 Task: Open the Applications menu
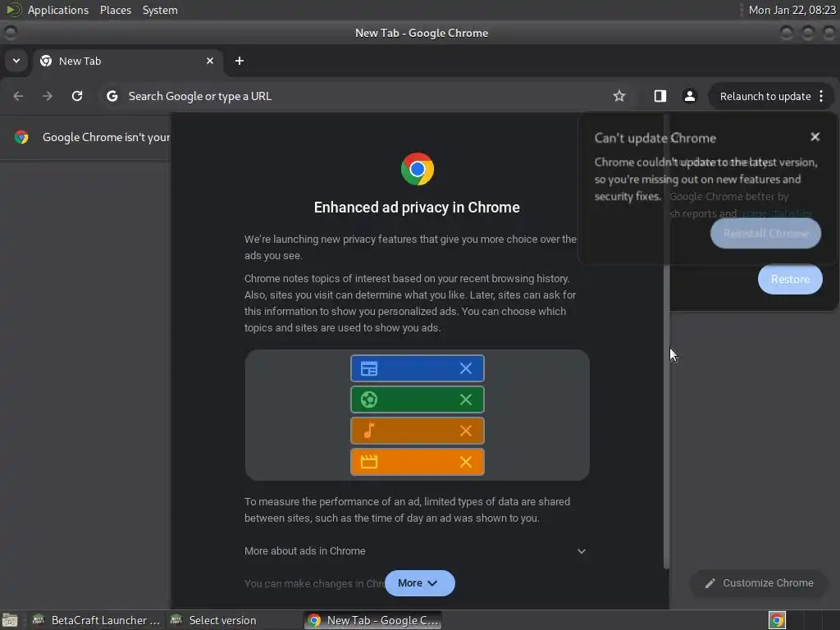coord(58,10)
